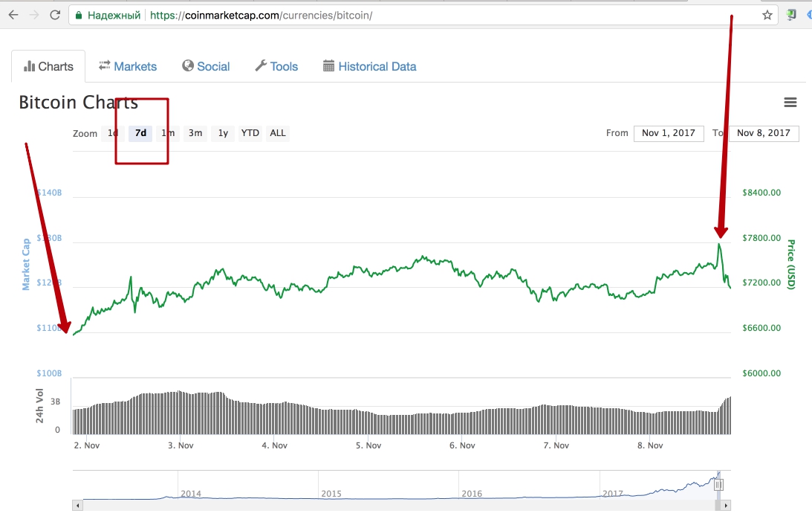Set chart zoom to 1m
The image size is (812, 522).
[x=168, y=133]
